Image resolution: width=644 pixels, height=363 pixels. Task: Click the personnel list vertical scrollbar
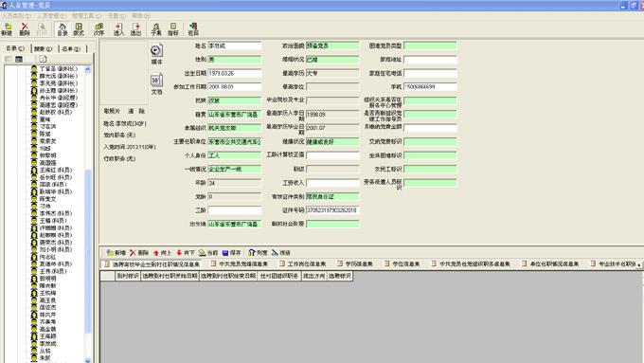click(87, 214)
